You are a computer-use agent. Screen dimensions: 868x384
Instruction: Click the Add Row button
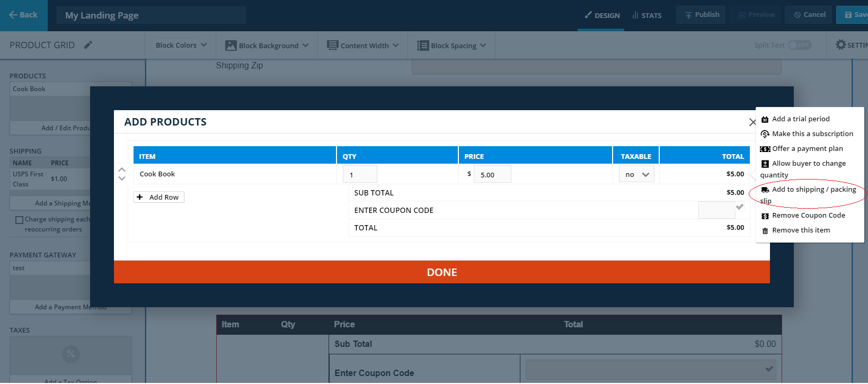tap(159, 197)
